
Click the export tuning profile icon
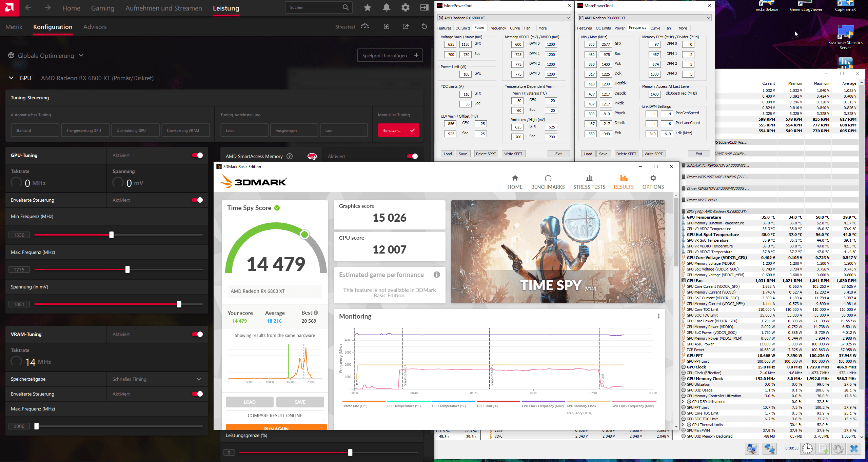[406, 26]
